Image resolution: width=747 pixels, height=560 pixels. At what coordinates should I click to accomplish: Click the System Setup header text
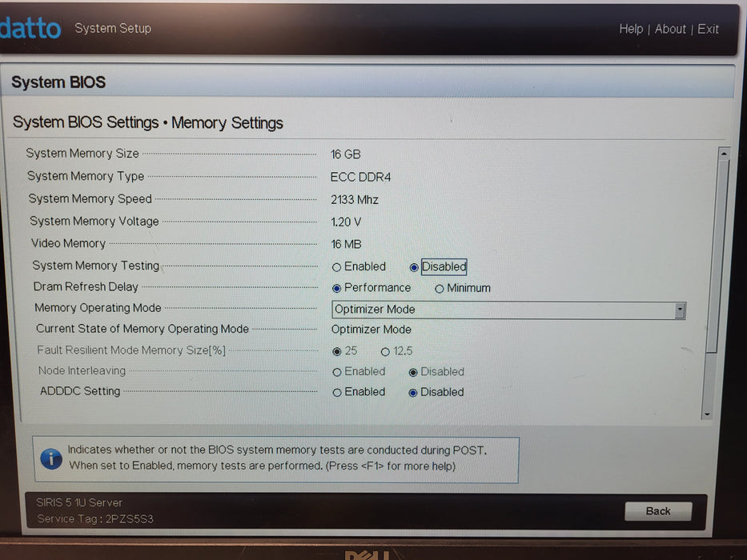(x=113, y=29)
